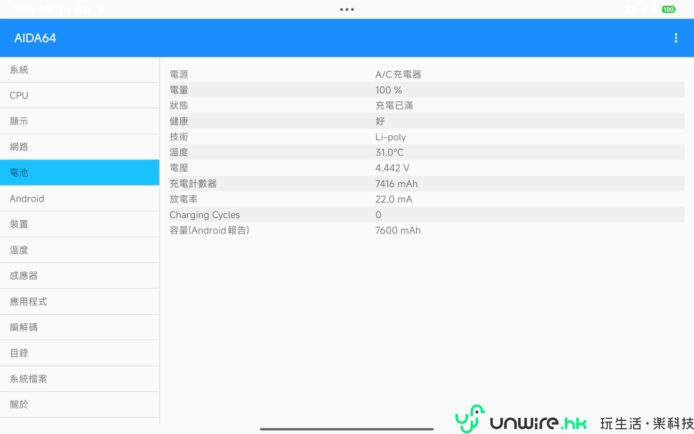Select the highlighted 電池 item

[80, 173]
